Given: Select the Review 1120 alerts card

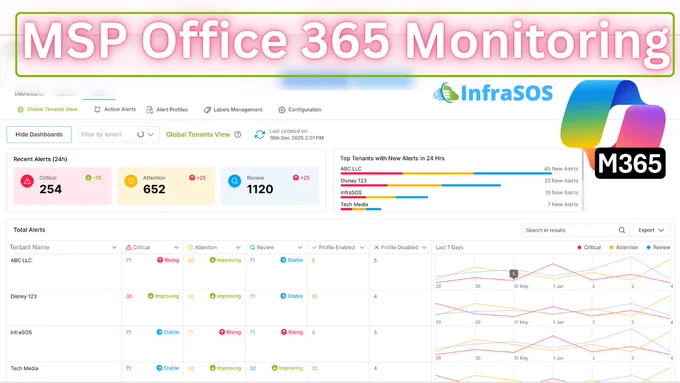Looking at the screenshot, I should [x=270, y=186].
